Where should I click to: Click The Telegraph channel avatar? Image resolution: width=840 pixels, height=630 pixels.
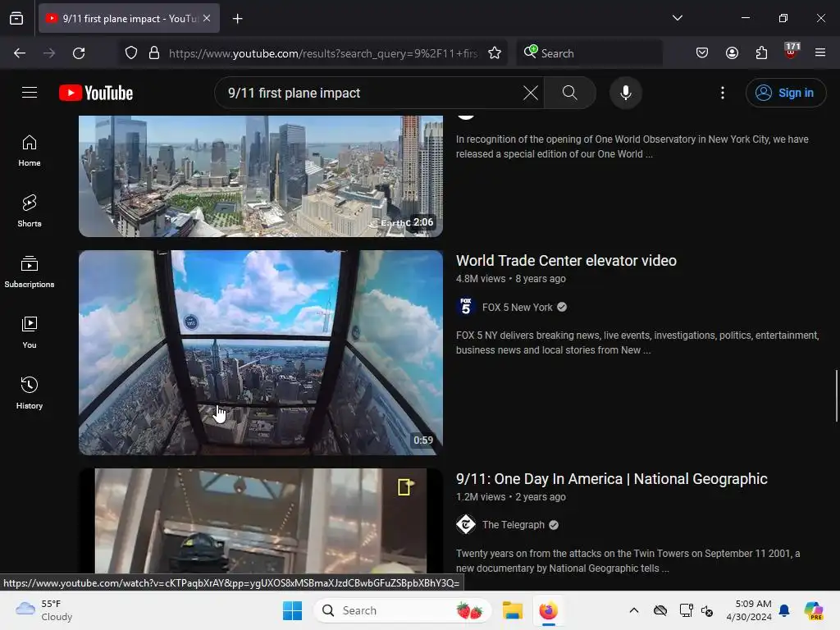coord(466,524)
